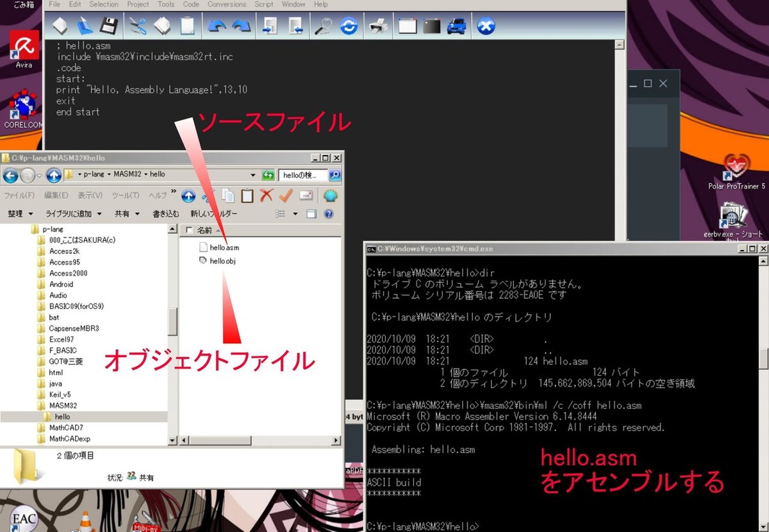Undo the last edit with the undo arrow
This screenshot has width=769, height=532.
216,26
